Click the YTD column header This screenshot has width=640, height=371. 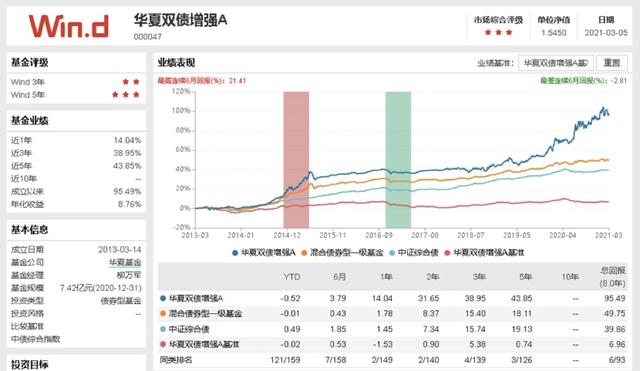pos(292,277)
